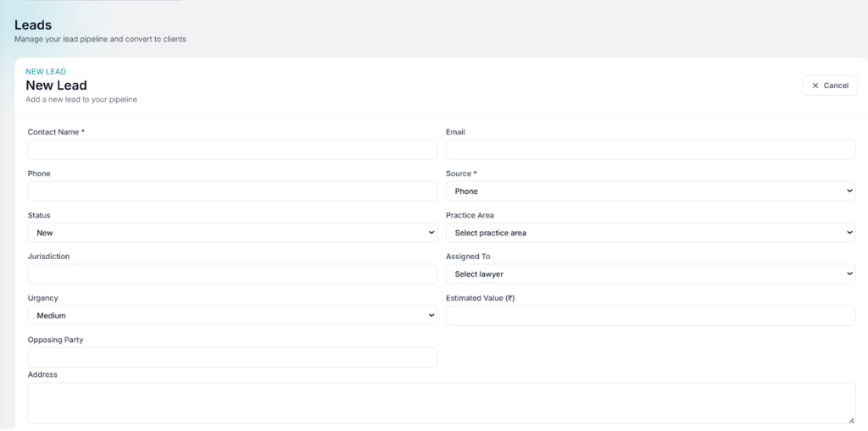This screenshot has width=868, height=431.
Task: Open the Select practice area dropdown
Action: (650, 233)
